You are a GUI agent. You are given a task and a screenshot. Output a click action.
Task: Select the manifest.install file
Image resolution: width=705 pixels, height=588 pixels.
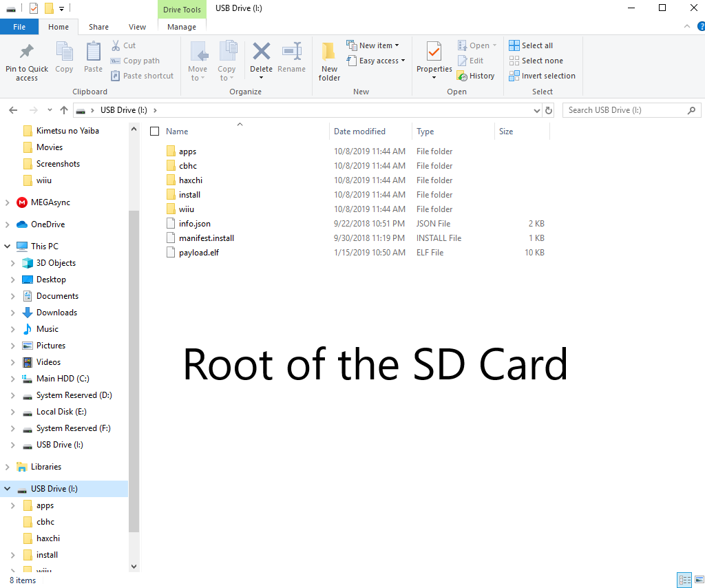207,238
